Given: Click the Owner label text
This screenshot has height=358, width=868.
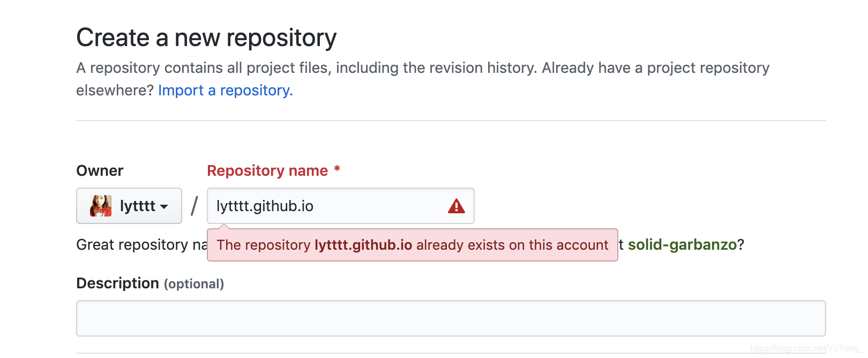Looking at the screenshot, I should pos(100,170).
